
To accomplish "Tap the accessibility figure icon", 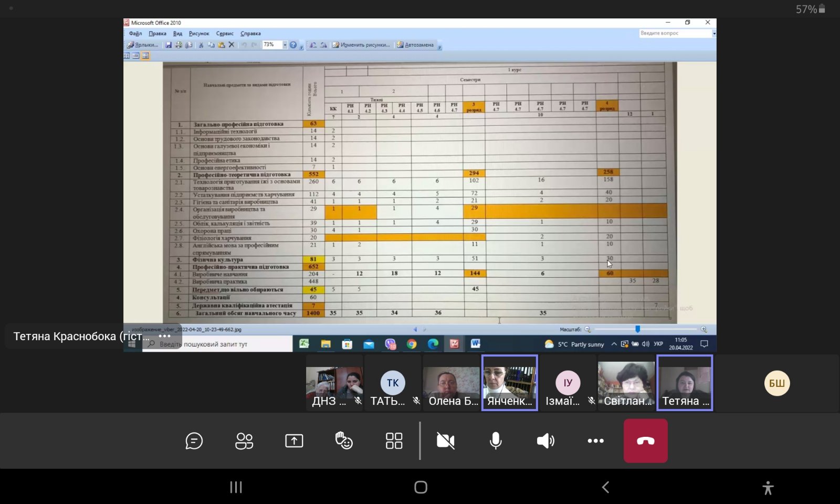I will pos(768,488).
